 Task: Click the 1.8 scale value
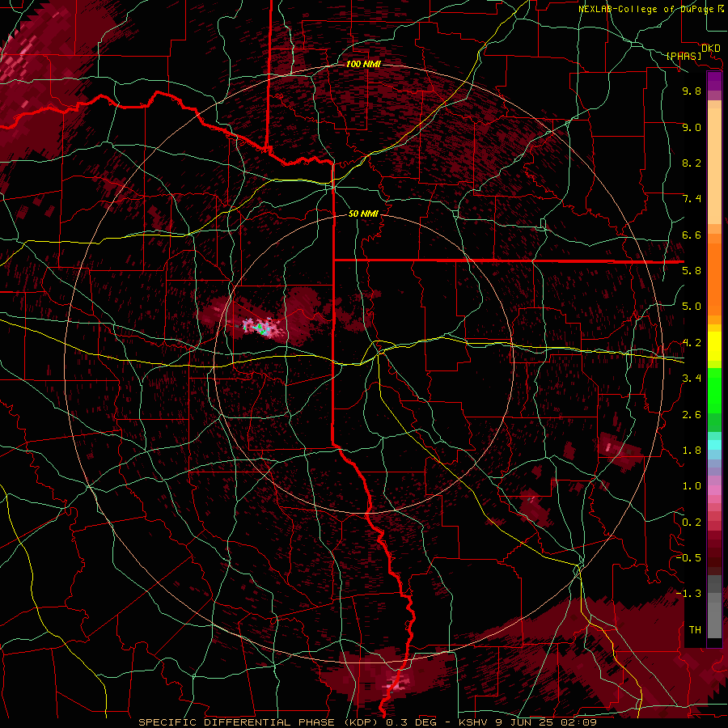[692, 451]
